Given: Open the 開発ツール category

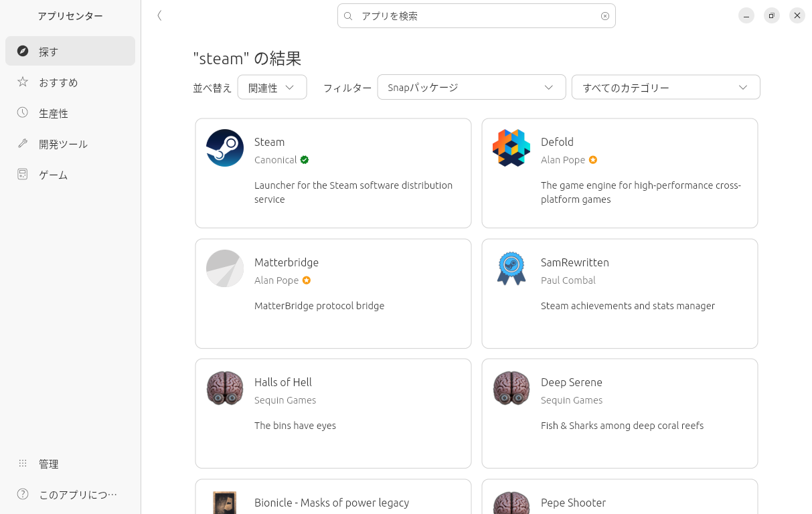Looking at the screenshot, I should click(70, 143).
